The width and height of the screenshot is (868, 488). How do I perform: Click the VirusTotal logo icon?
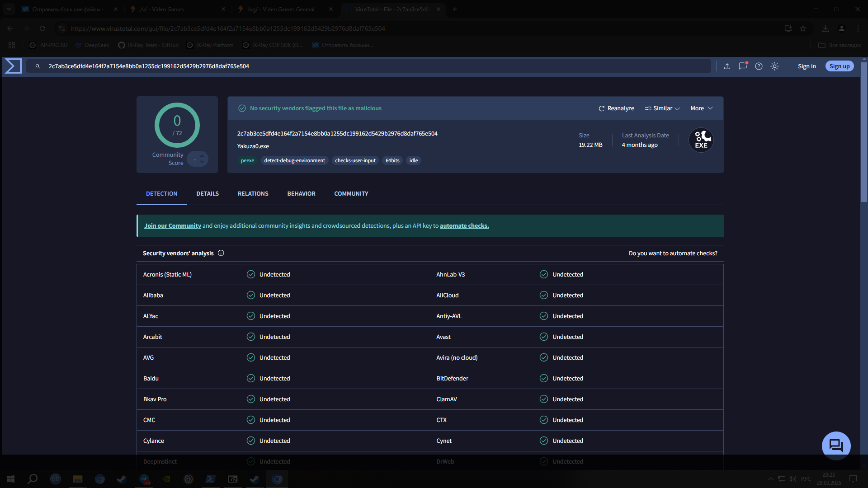[13, 66]
